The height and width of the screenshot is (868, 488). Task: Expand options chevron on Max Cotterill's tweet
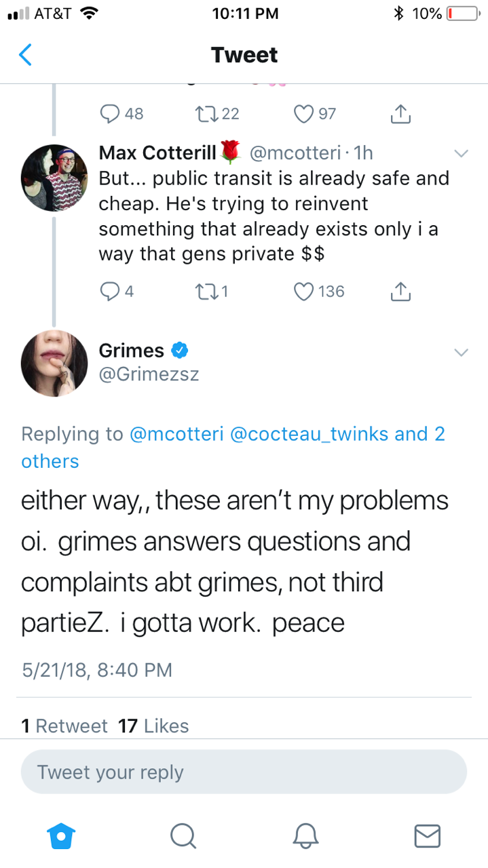point(461,154)
